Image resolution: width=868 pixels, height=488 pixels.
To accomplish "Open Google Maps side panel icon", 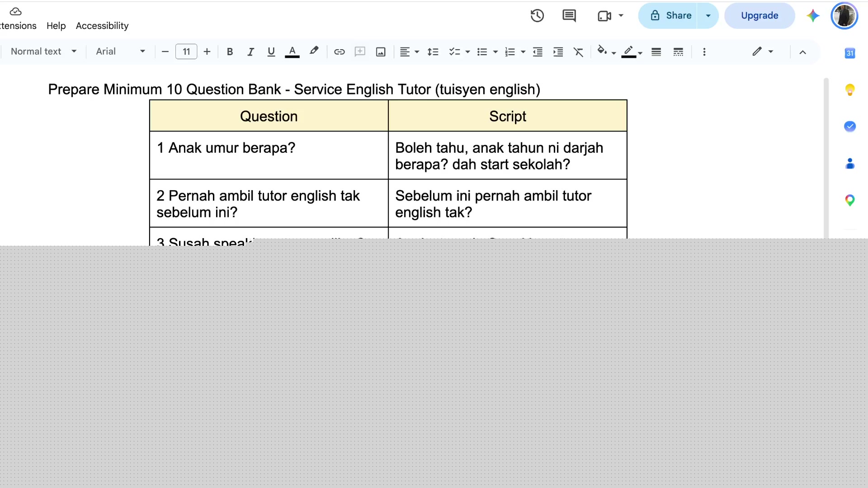I will (850, 200).
